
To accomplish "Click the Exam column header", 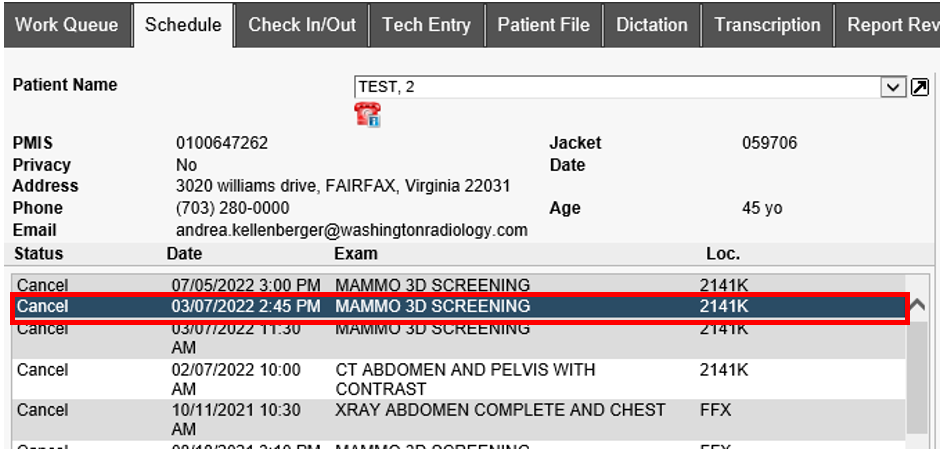I will pyautogui.click(x=356, y=254).
